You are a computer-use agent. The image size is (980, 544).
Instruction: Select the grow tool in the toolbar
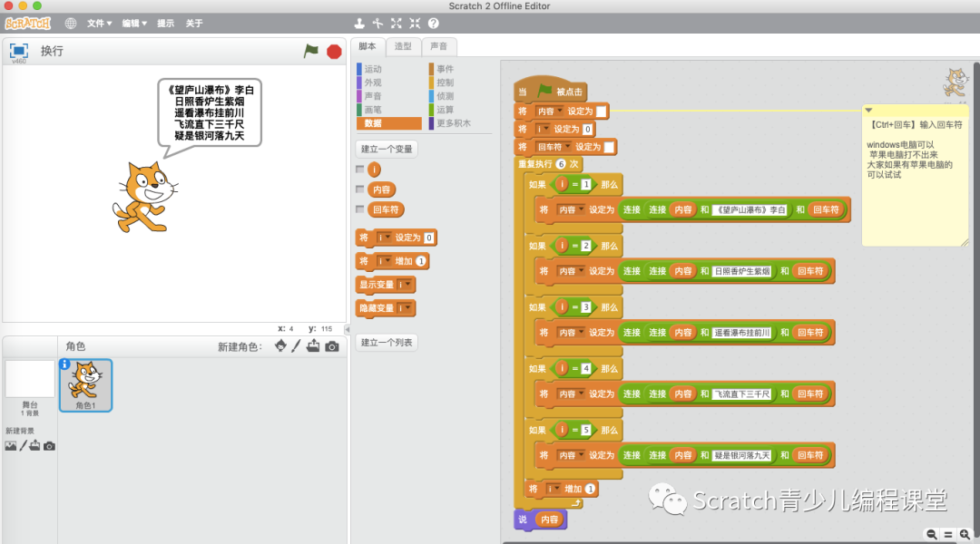394,24
